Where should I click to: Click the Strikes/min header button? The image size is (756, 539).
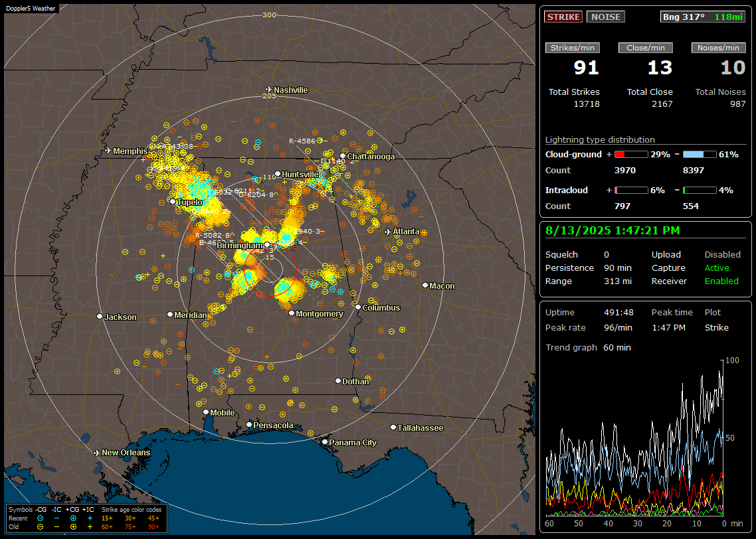572,48
